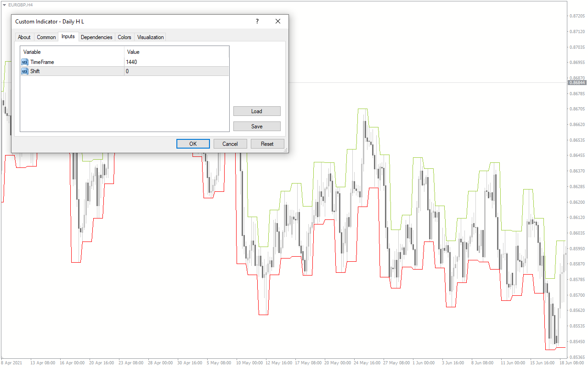
Task: Click the 0.87205 price axis label
Action: pyautogui.click(x=577, y=16)
